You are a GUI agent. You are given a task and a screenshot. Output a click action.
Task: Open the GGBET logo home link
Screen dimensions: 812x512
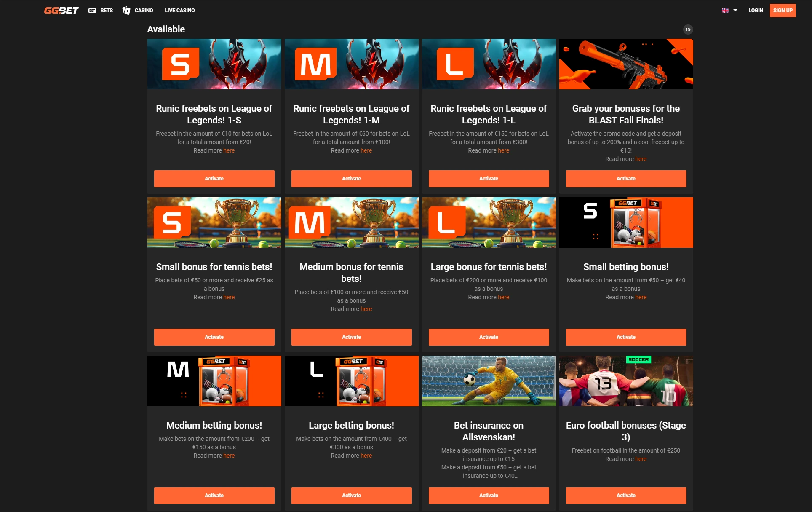coord(61,11)
